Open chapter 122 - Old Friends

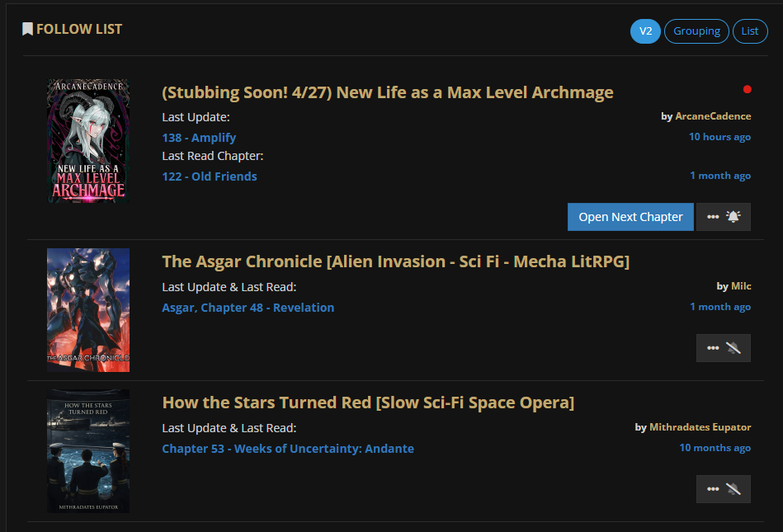[210, 177]
